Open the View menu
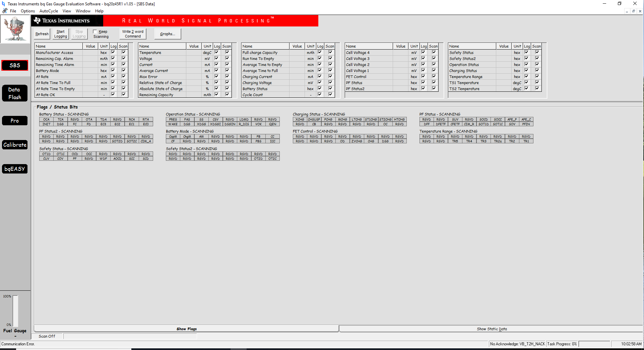This screenshot has width=644, height=350. 67,11
